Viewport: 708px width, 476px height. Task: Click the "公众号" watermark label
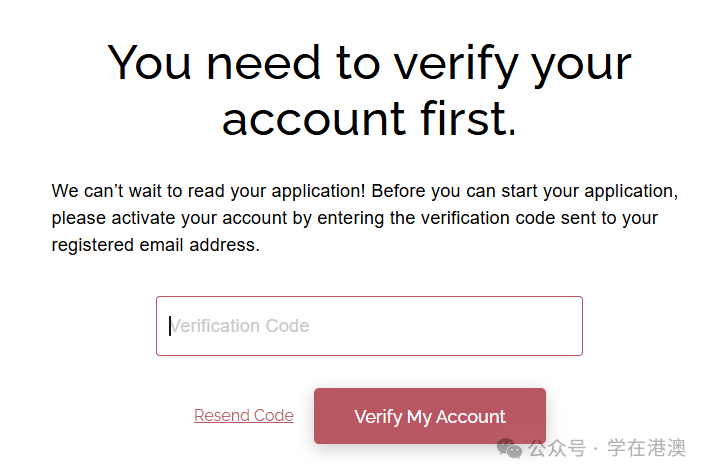point(558,447)
